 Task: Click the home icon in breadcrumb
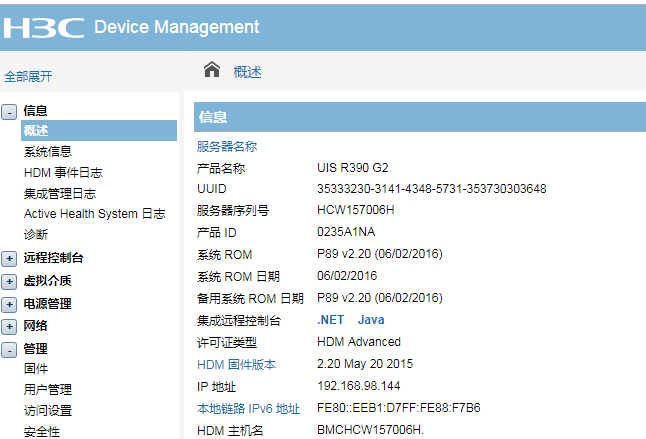(211, 70)
